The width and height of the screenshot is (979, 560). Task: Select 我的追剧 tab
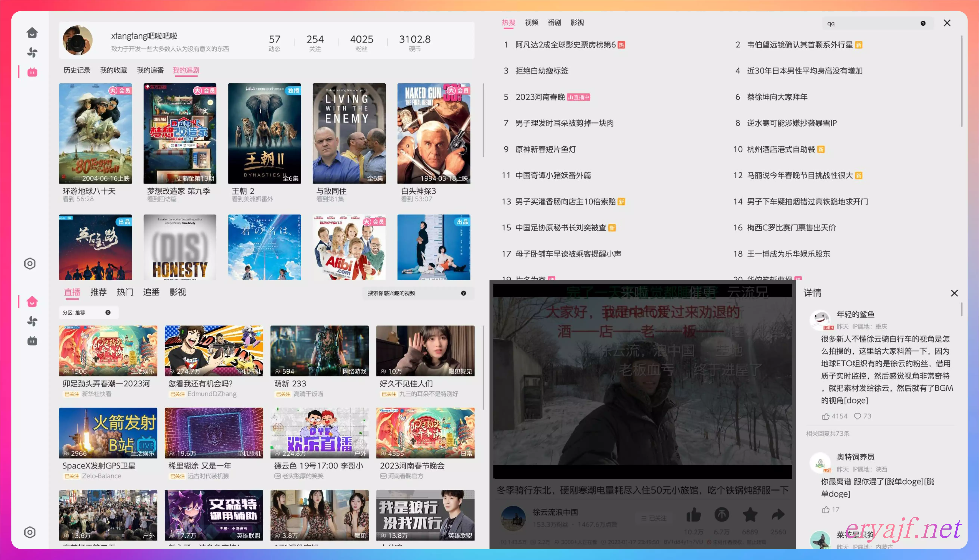186,70
